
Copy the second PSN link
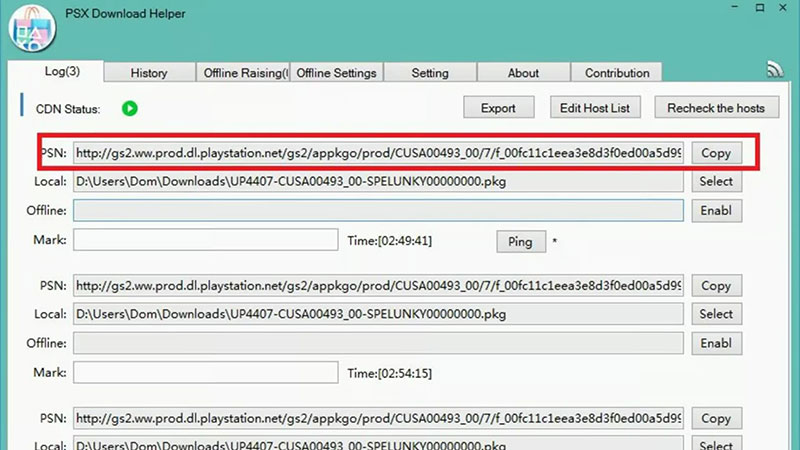pyautogui.click(x=716, y=286)
